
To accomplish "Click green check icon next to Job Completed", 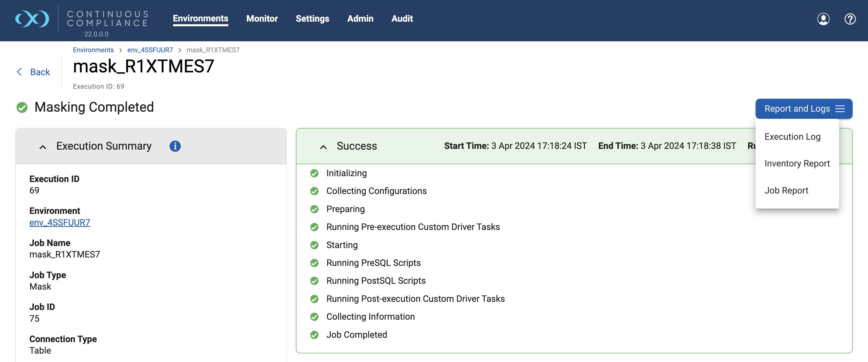I will pos(314,335).
